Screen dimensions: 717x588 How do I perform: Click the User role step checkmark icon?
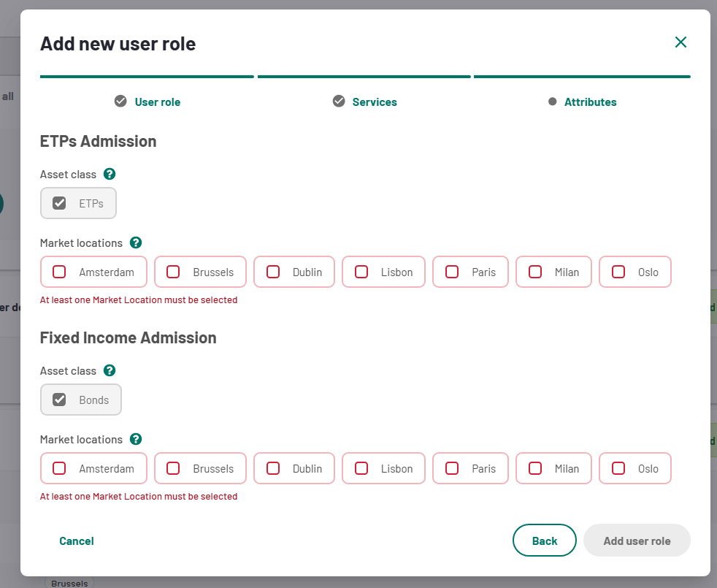(120, 102)
